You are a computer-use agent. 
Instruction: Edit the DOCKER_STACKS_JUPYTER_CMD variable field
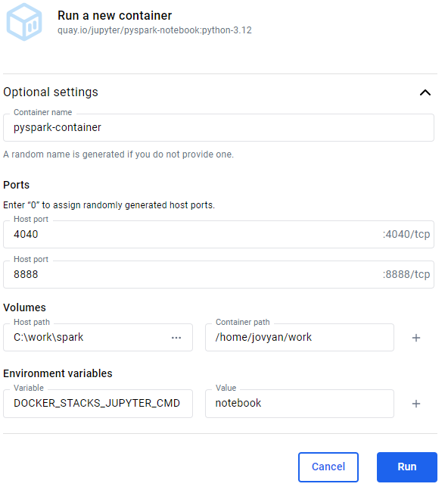tap(98, 404)
